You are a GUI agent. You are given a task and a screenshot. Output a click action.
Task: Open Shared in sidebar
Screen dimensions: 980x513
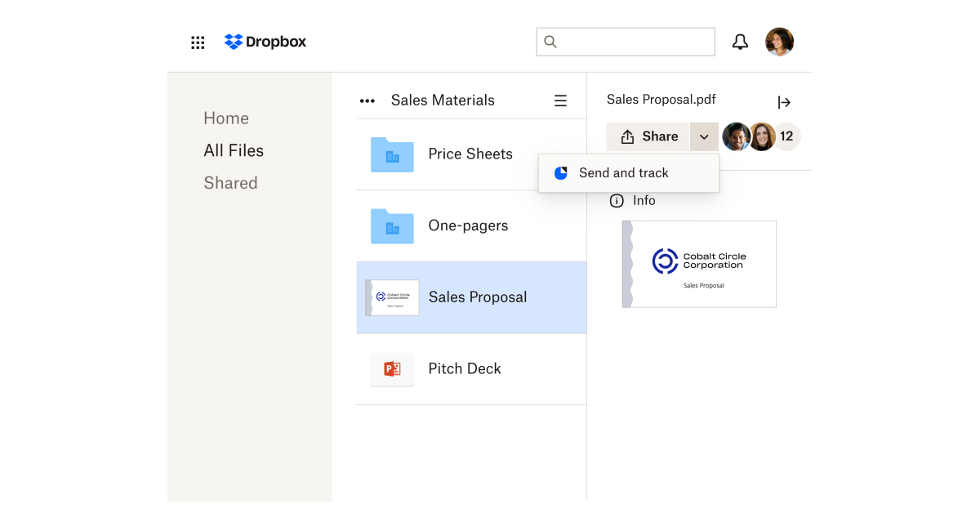pyautogui.click(x=230, y=183)
